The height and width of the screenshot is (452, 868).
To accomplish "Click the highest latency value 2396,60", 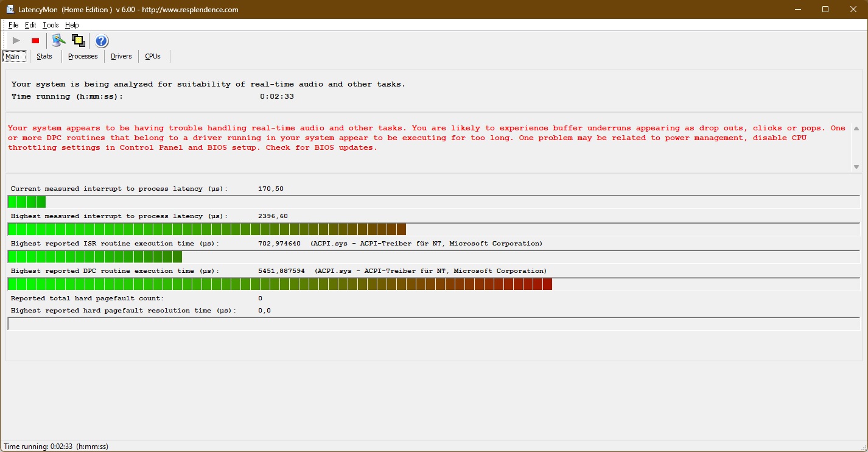I will (x=273, y=216).
